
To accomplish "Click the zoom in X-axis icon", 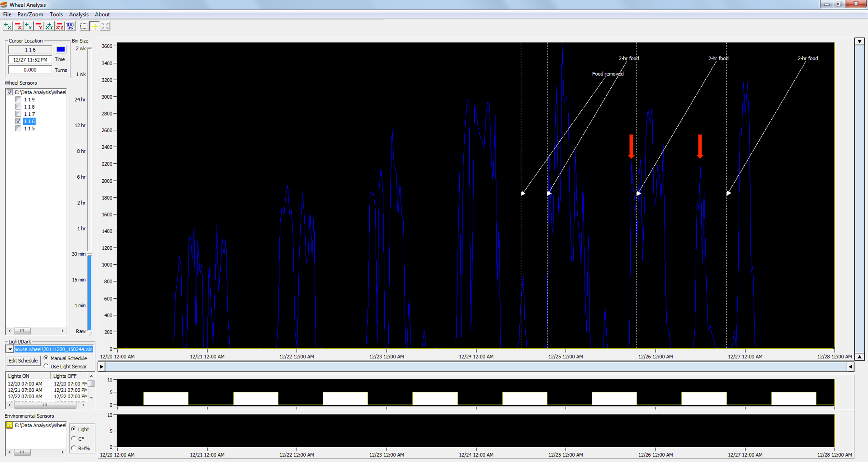I will point(8,26).
